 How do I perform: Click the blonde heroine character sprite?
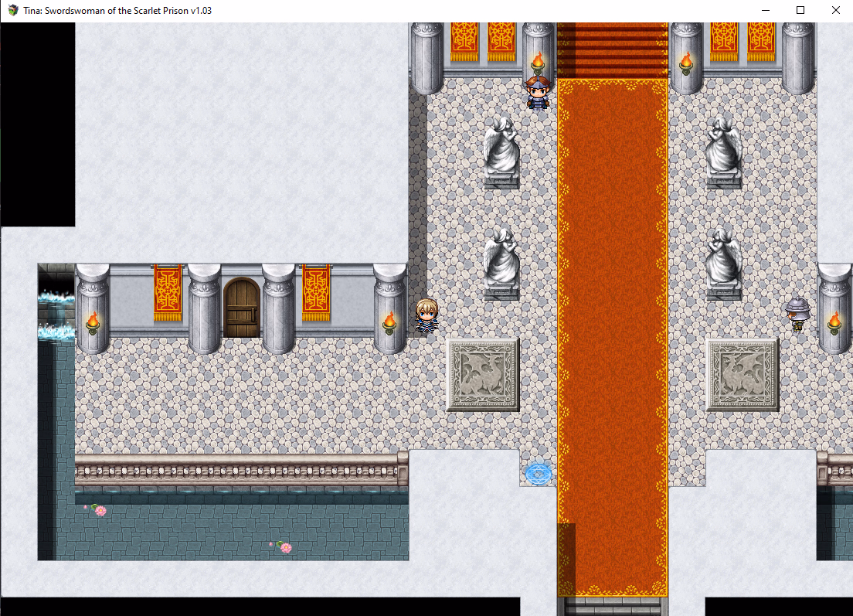click(426, 315)
